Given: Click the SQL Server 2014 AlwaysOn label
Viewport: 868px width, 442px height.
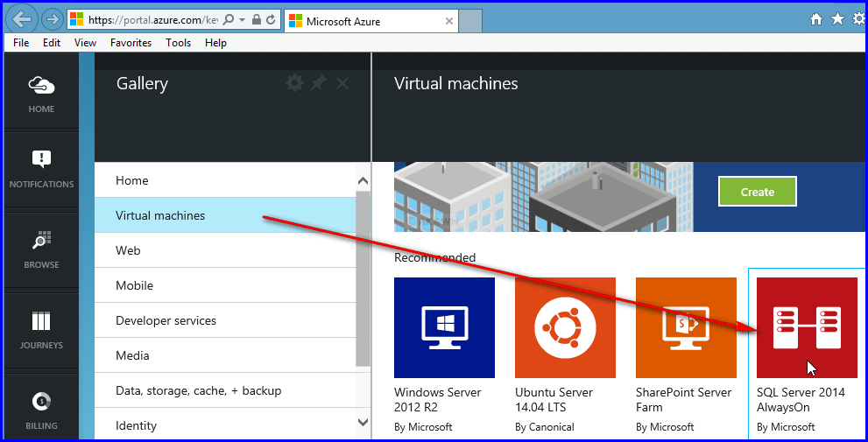Looking at the screenshot, I should pyautogui.click(x=801, y=399).
